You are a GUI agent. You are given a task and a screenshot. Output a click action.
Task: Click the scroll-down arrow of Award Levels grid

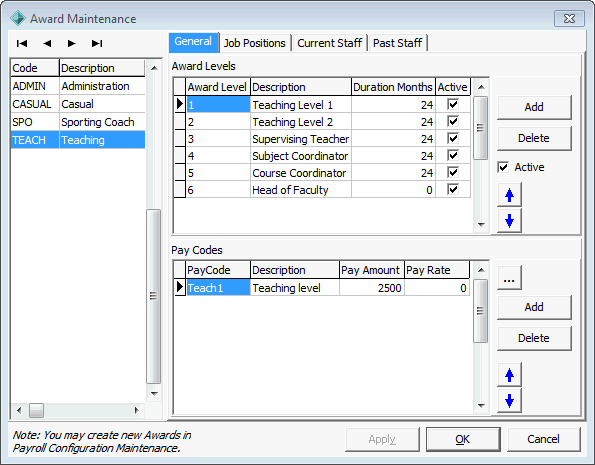[481, 225]
